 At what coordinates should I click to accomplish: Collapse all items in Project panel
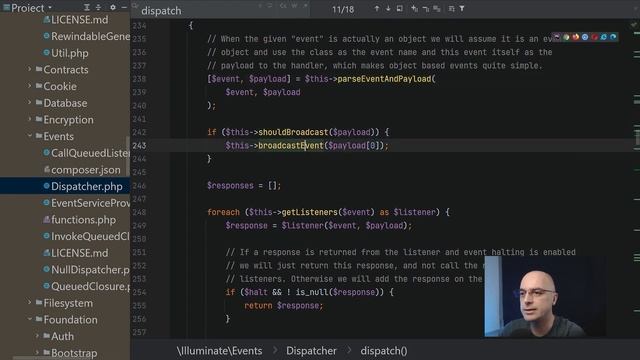coord(98,7)
